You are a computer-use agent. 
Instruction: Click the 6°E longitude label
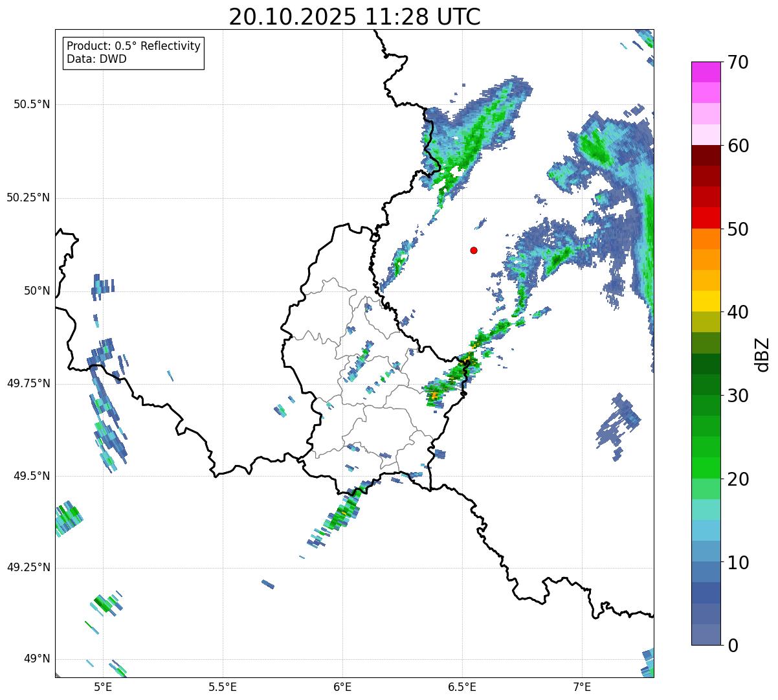[342, 687]
